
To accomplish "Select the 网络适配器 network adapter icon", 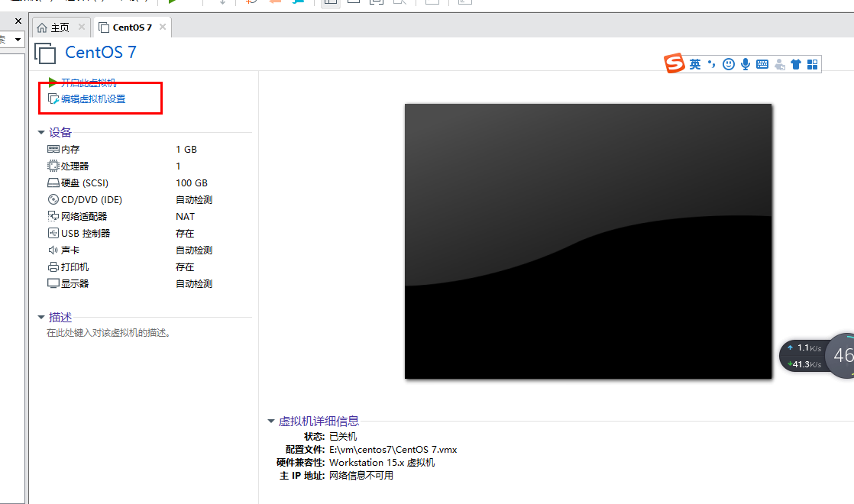I will point(53,217).
